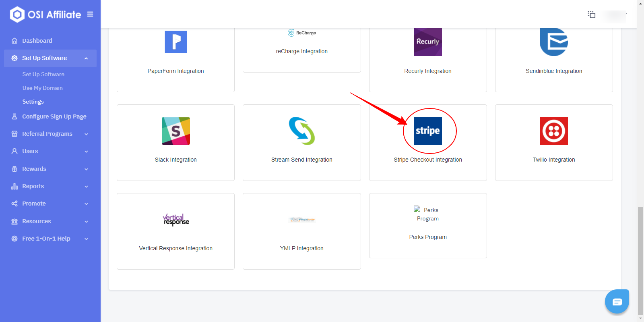This screenshot has width=644, height=322.
Task: Click the Recurly purple logo
Action: [428, 42]
